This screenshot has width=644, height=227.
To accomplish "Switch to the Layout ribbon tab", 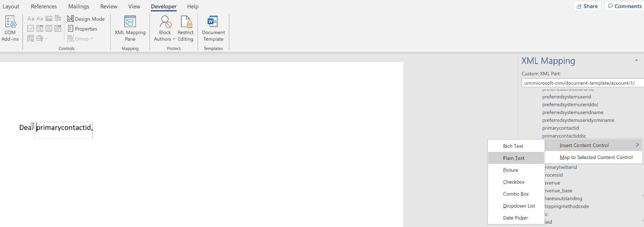I will tap(11, 7).
